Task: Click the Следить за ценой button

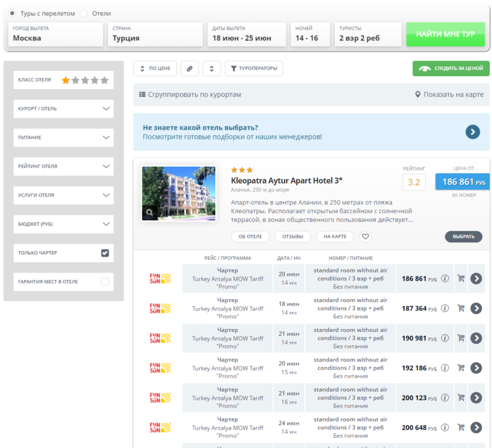Action: click(451, 68)
